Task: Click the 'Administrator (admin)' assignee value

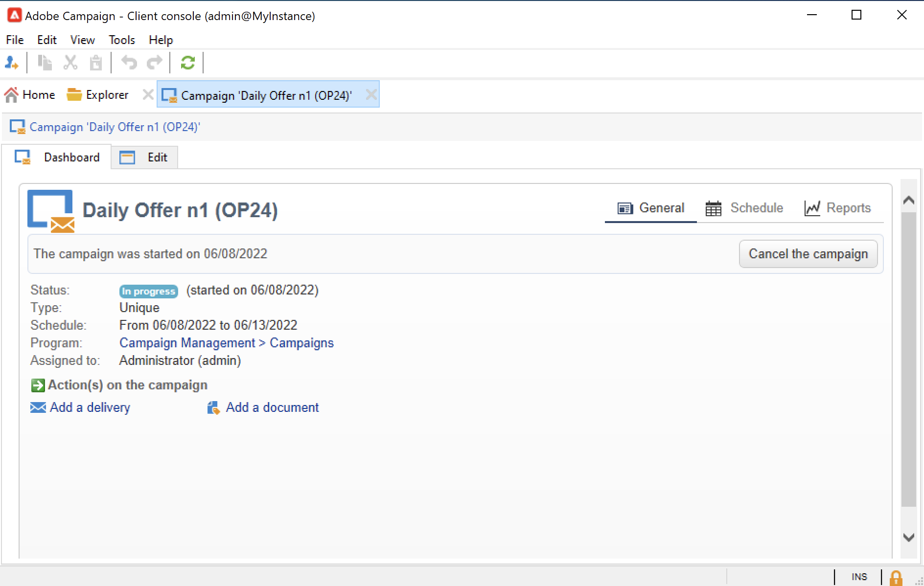Action: tap(180, 361)
